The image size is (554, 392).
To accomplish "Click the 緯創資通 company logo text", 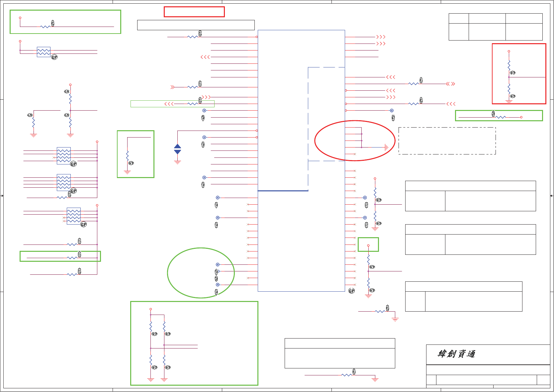I will pyautogui.click(x=456, y=354).
